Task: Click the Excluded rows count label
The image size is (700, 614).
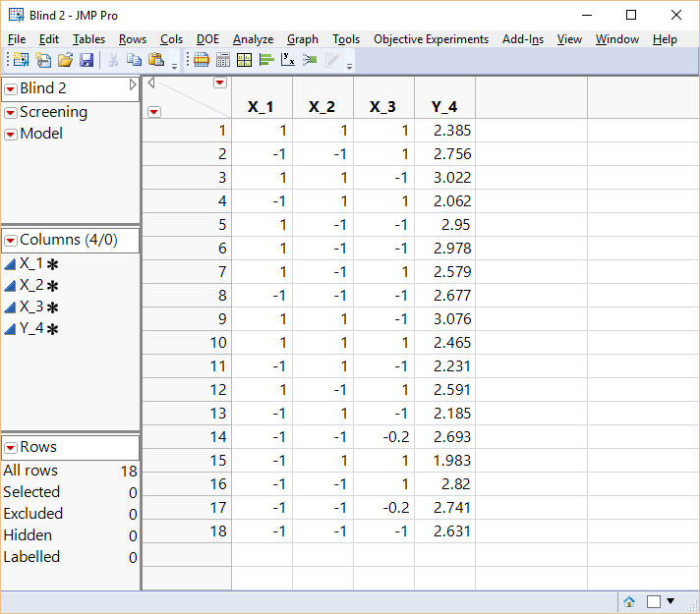Action: click(x=33, y=514)
